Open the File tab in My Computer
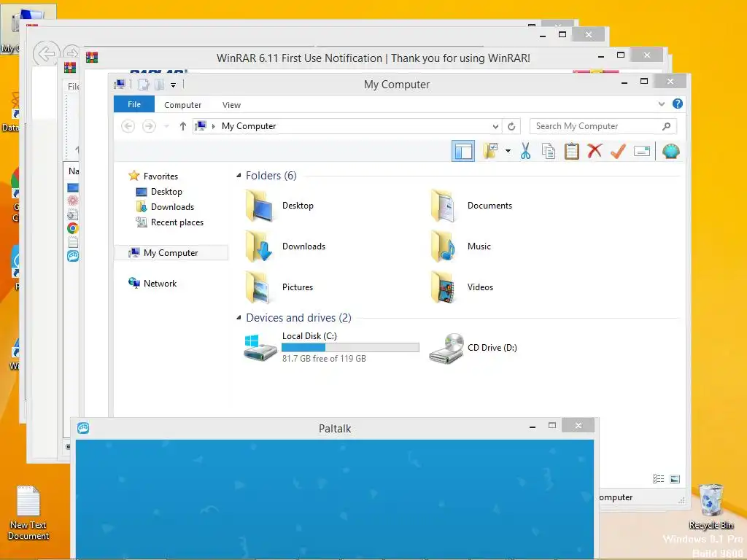Viewport: 747px width, 560px height. coord(134,104)
